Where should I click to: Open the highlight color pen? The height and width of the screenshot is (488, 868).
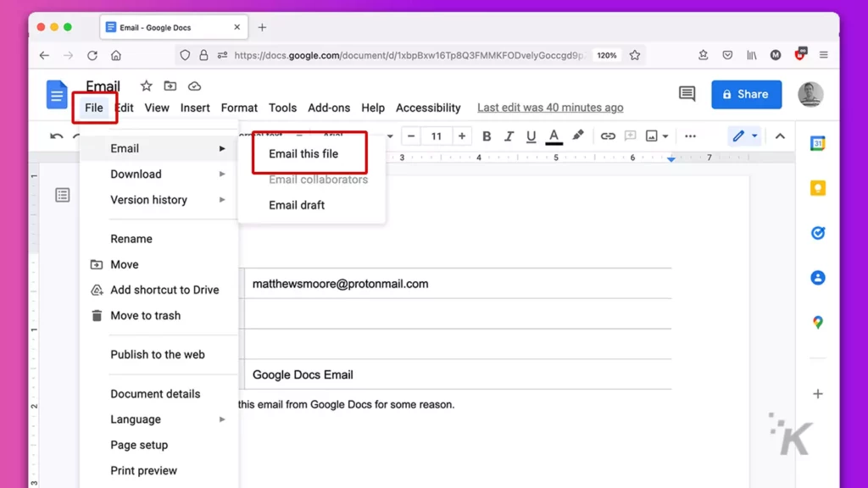point(578,136)
